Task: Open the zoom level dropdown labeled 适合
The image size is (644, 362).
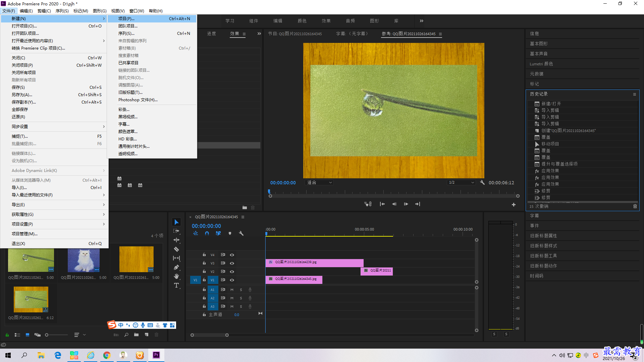Action: [319, 183]
